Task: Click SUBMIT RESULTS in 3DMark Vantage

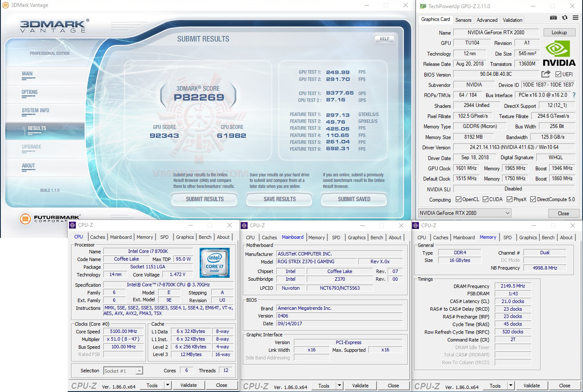Action: pos(204,199)
